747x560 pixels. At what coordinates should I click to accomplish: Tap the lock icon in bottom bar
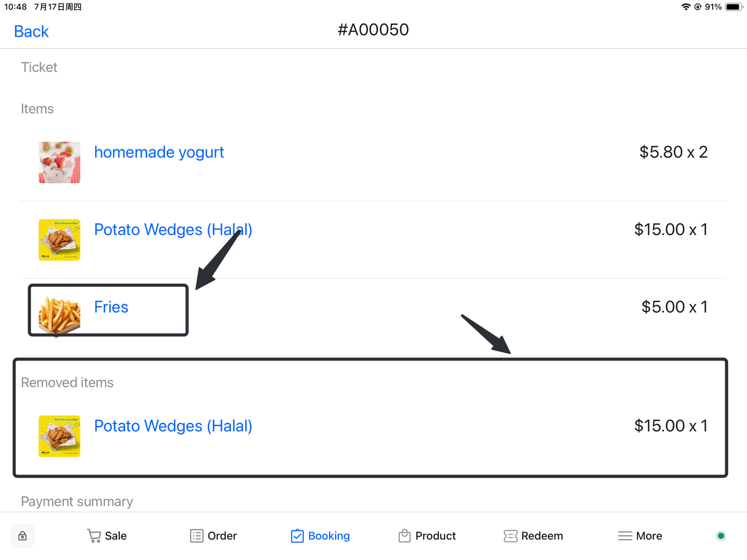coord(22,536)
